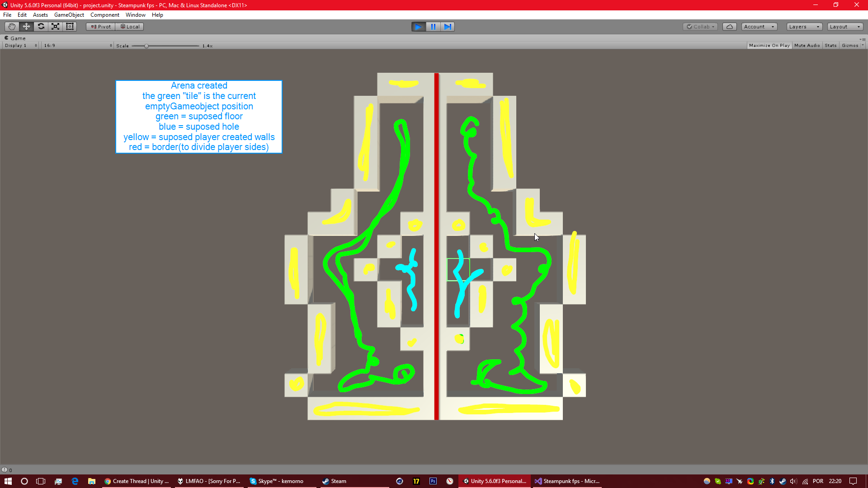Select the Scale tool
Screen dimensions: 868x488
[55, 26]
